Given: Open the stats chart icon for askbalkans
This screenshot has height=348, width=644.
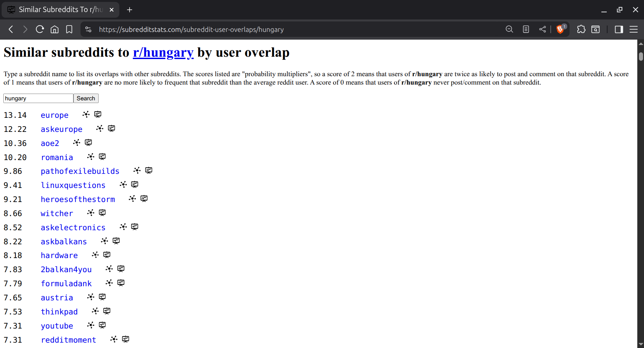Looking at the screenshot, I should tap(116, 241).
